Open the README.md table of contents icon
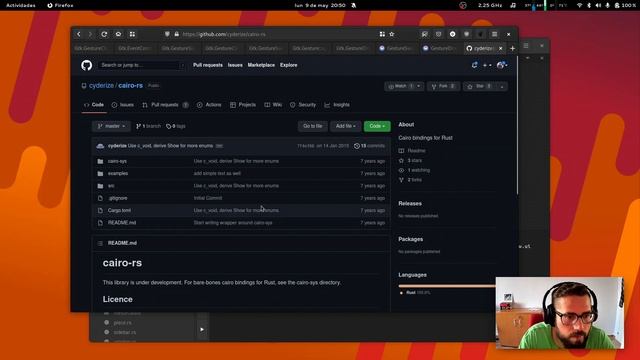The width and height of the screenshot is (640, 360). pos(100,243)
